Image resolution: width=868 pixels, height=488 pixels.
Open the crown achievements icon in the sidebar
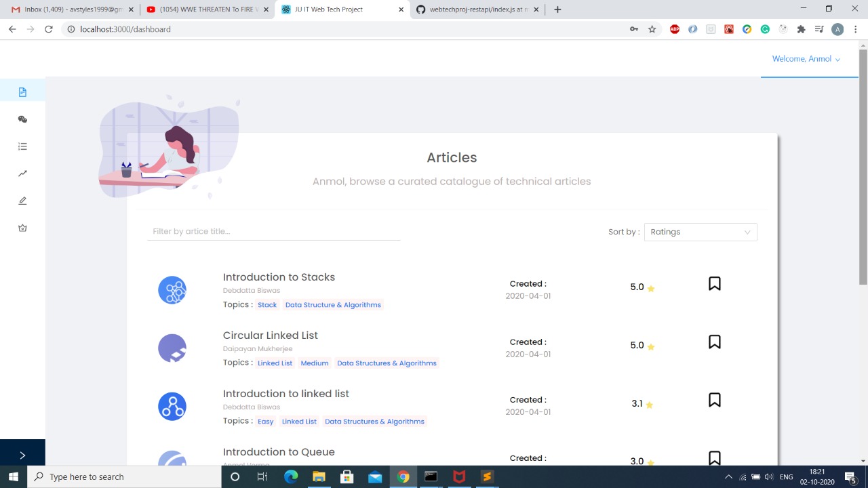(22, 228)
